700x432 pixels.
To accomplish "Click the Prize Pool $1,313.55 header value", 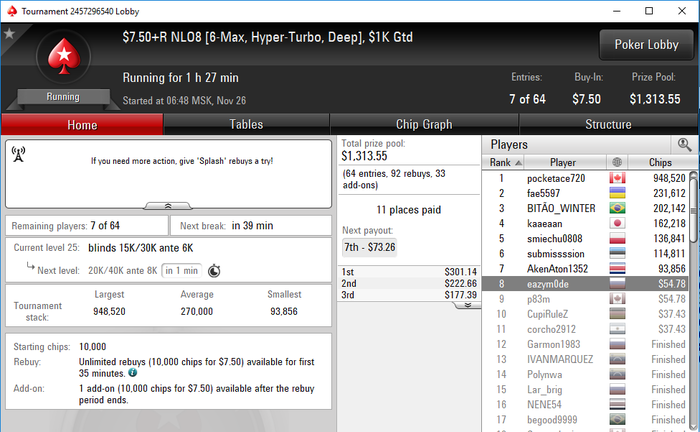I will (655, 99).
